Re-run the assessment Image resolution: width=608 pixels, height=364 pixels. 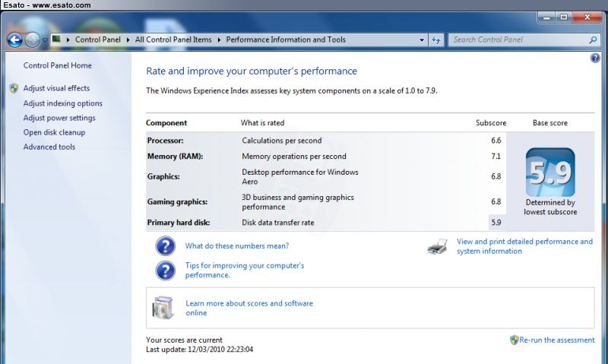click(557, 340)
